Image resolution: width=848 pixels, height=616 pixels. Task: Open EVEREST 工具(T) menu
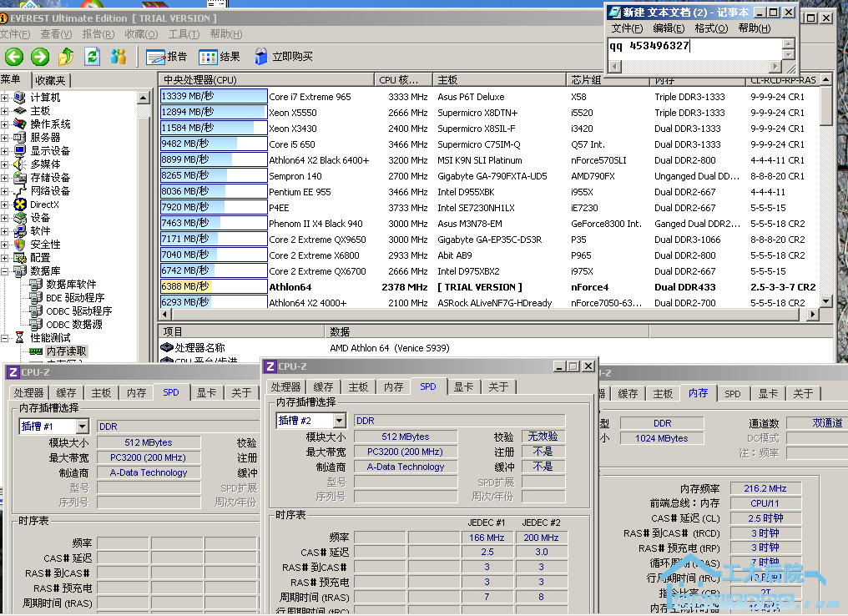click(184, 34)
